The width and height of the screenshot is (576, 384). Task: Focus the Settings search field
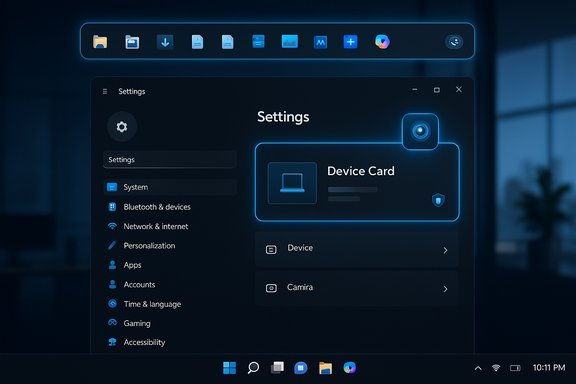click(x=170, y=159)
